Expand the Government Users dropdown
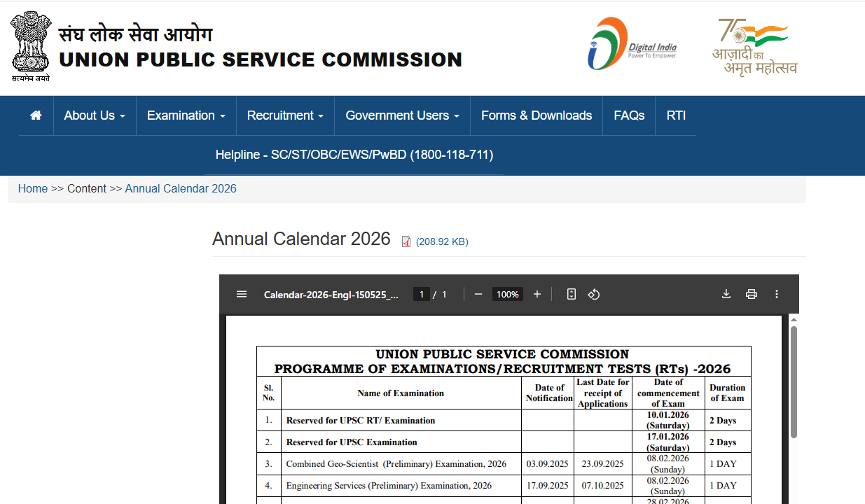Screen dimensions: 865x504 pyautogui.click(x=403, y=115)
